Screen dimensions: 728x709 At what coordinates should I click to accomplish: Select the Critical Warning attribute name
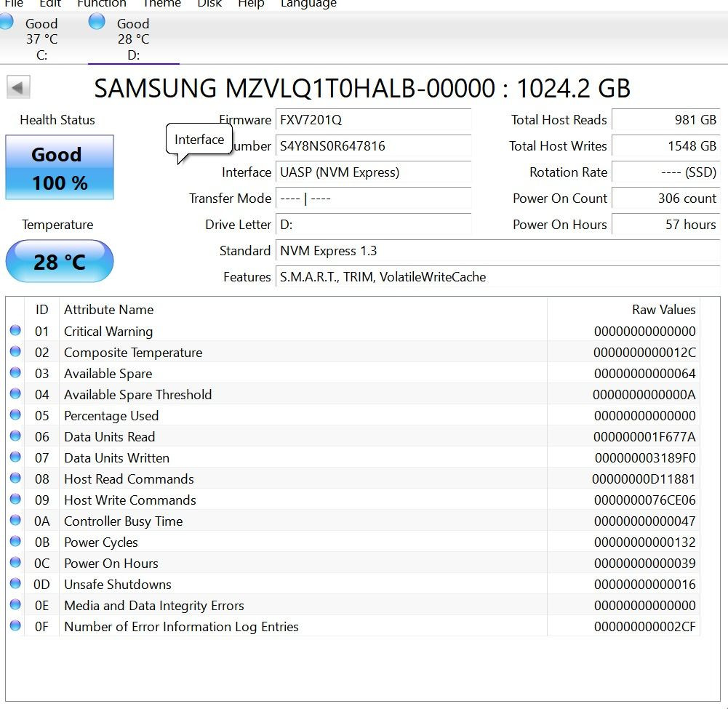[108, 332]
